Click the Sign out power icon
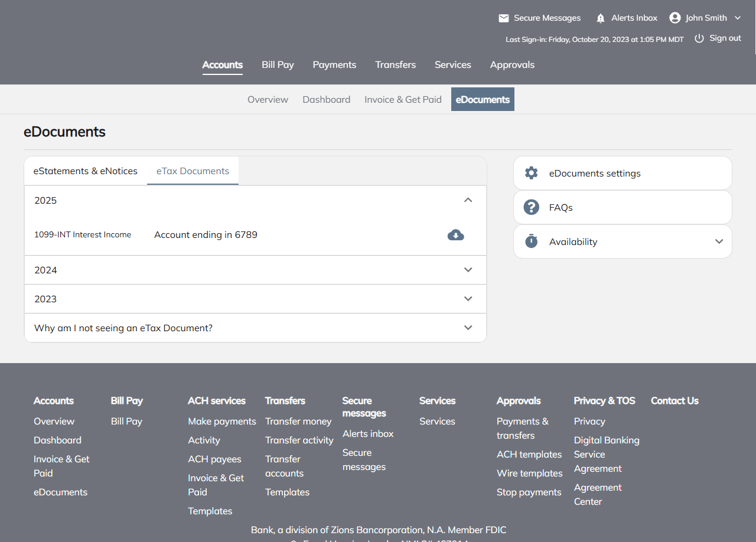This screenshot has height=542, width=756. click(699, 38)
